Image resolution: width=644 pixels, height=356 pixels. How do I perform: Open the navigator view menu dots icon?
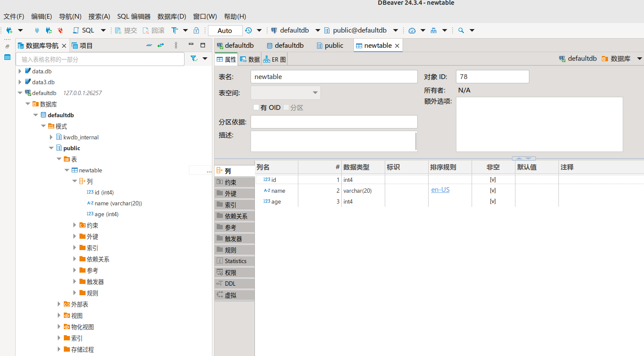click(x=176, y=45)
